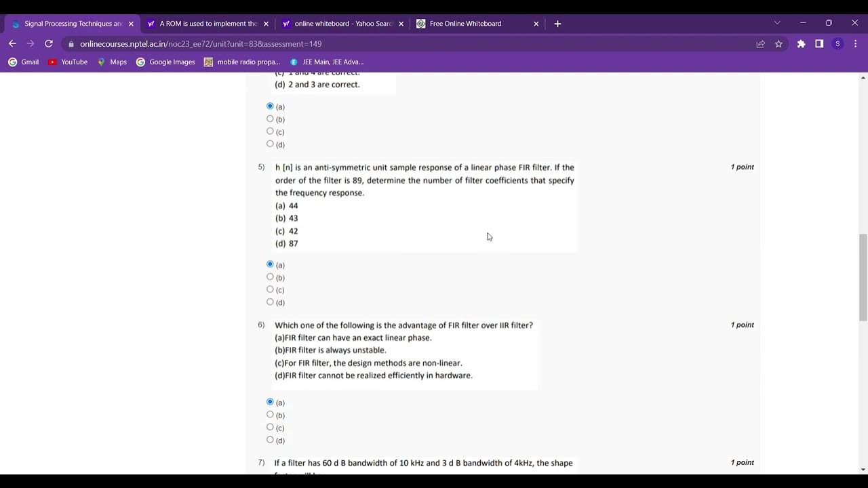Open the YouTube bookmark
This screenshot has height=488, width=868.
point(68,62)
